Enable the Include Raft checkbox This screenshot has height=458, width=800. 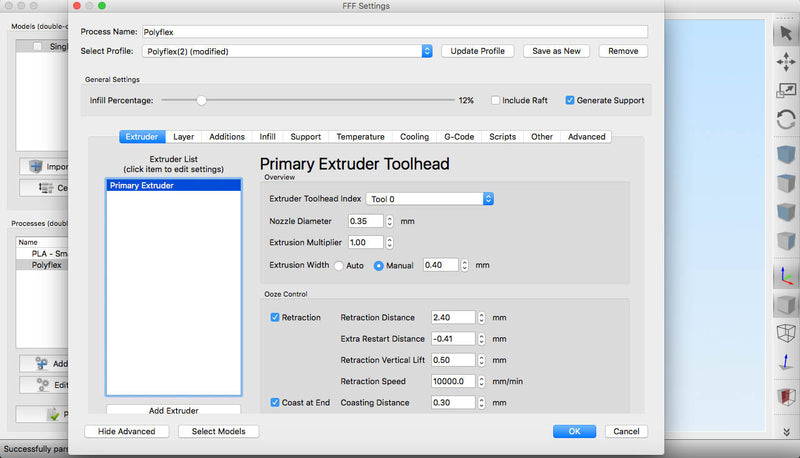click(x=496, y=100)
